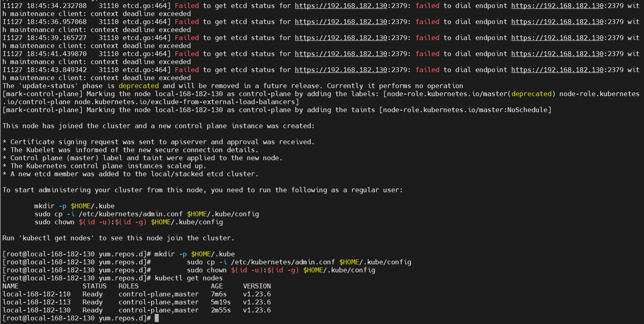Click yellow 'deprecated' after node-role.kubernetes.io/master
The width and height of the screenshot is (644, 324).
pos(531,94)
